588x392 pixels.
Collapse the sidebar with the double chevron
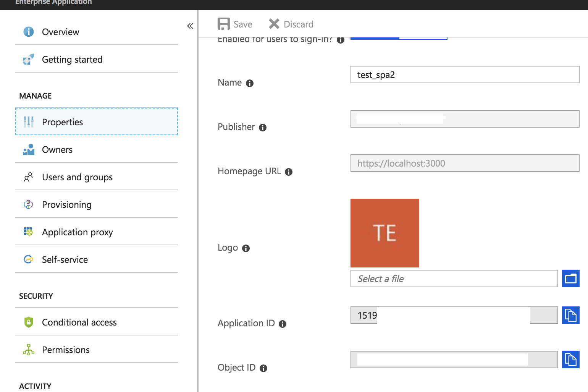pyautogui.click(x=190, y=26)
